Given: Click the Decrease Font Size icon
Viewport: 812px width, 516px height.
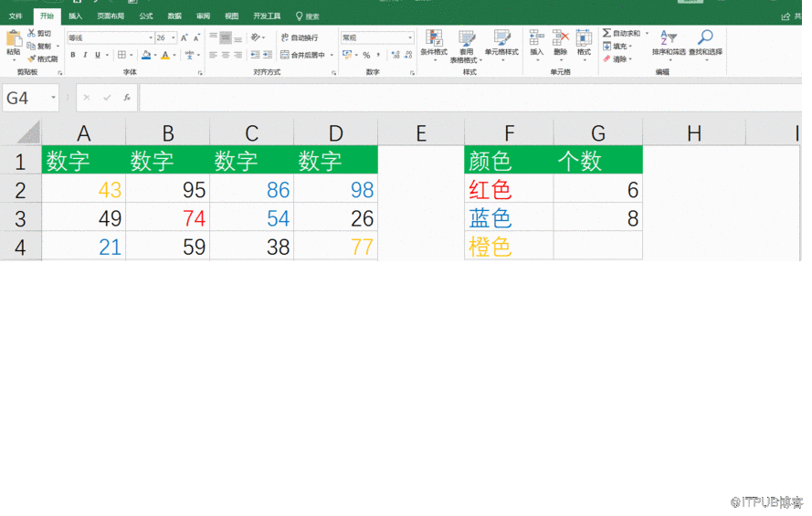Looking at the screenshot, I should coord(196,37).
